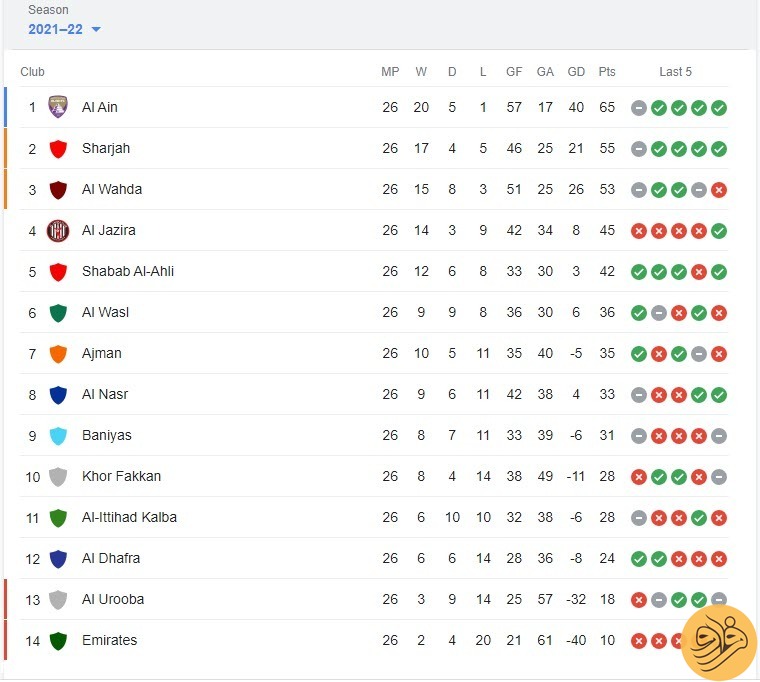Click Shabab Al-Ahli's single red loss icon
Image resolution: width=760 pixels, height=682 pixels.
pyautogui.click(x=699, y=272)
